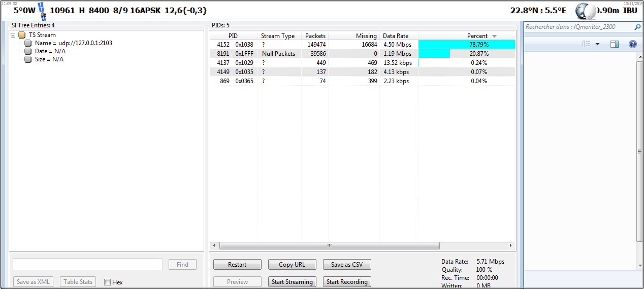Click the gray icon beside Date = N/A
644x289 pixels.
28,51
